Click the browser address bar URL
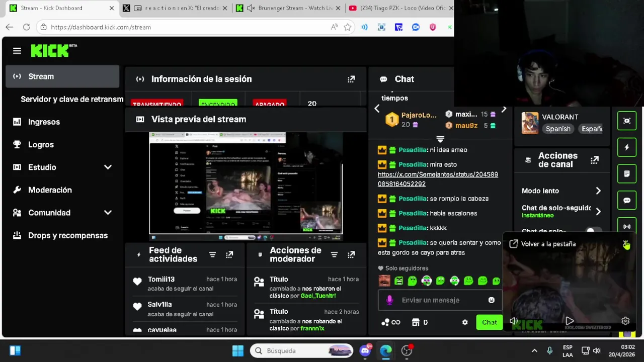This screenshot has height=362, width=644. tap(101, 27)
